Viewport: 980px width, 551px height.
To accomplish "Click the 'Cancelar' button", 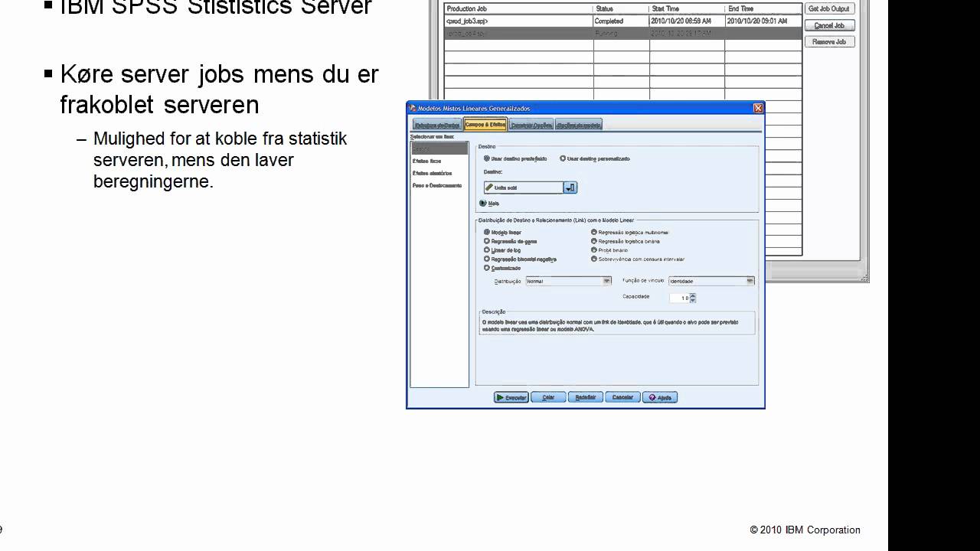I will click(622, 397).
